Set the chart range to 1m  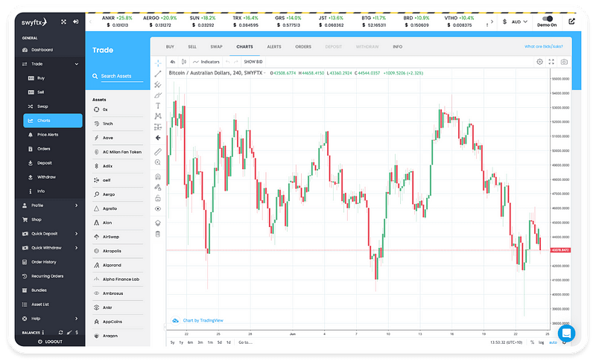tap(210, 342)
